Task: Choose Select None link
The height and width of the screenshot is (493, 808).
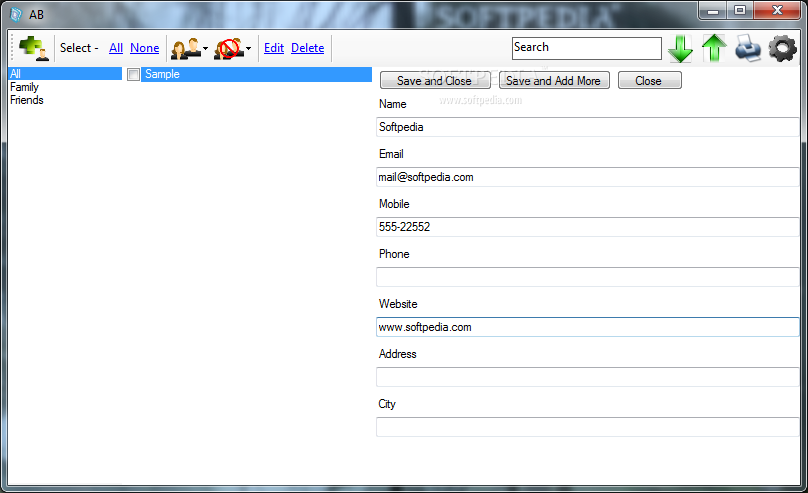Action: click(x=144, y=48)
